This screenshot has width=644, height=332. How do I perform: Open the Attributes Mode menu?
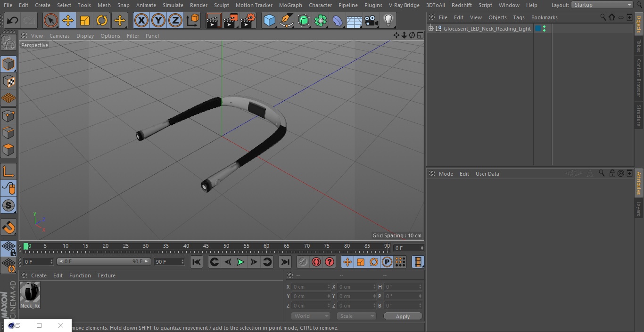point(446,174)
